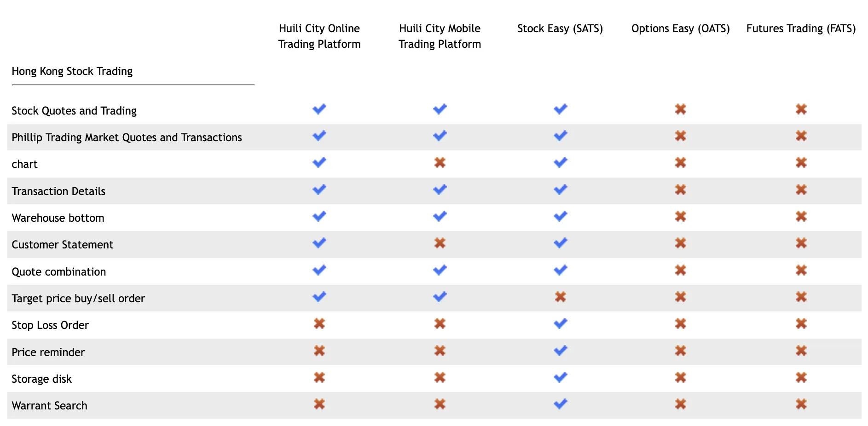The height and width of the screenshot is (426, 868).
Task: Click cross for Target price order under Stock Easy
Action: click(x=560, y=297)
